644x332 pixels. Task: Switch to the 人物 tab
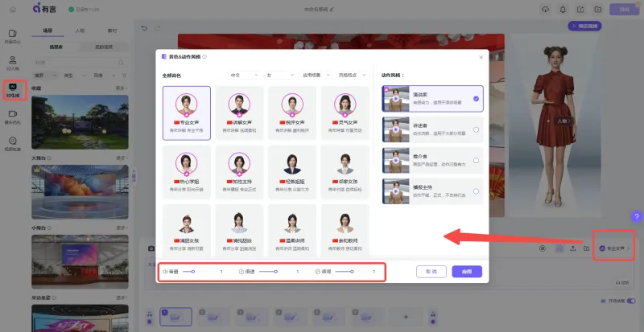pyautogui.click(x=80, y=31)
